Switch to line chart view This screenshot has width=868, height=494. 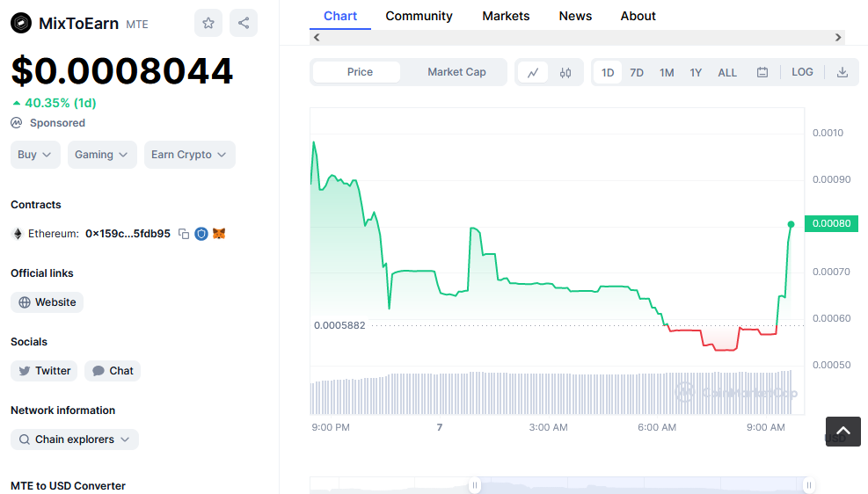[x=533, y=72]
